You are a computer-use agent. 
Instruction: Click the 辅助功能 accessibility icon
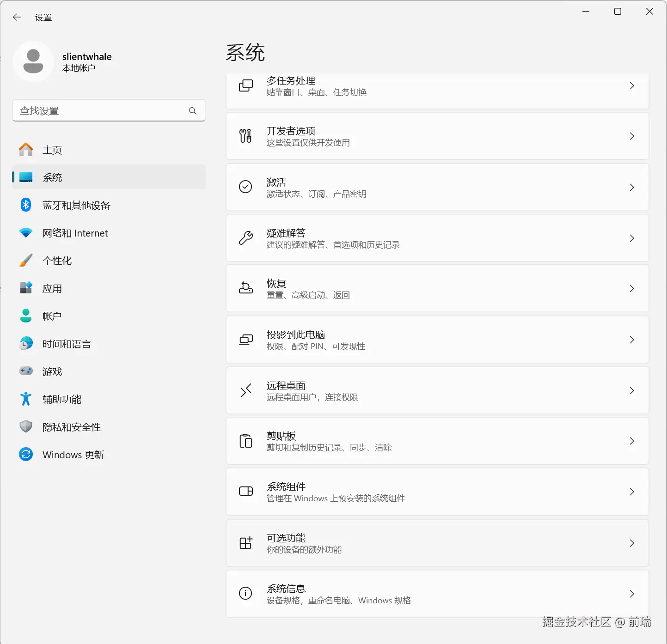pyautogui.click(x=26, y=399)
